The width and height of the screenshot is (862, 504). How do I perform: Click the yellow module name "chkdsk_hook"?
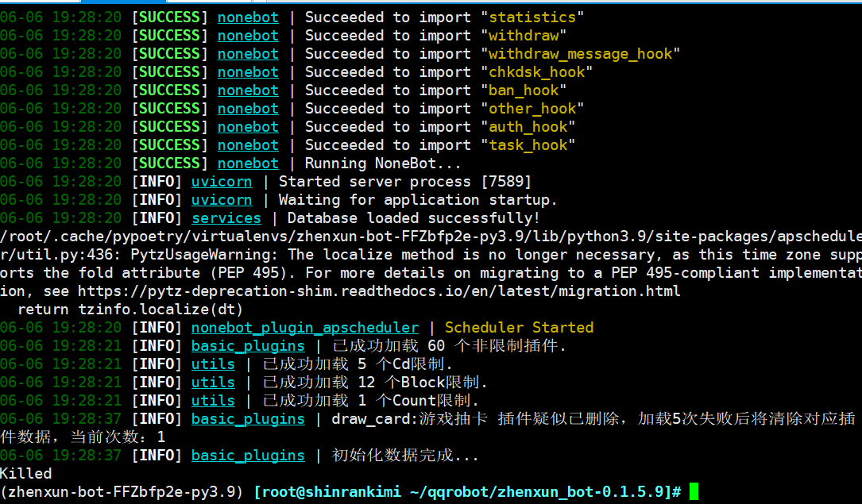[536, 72]
